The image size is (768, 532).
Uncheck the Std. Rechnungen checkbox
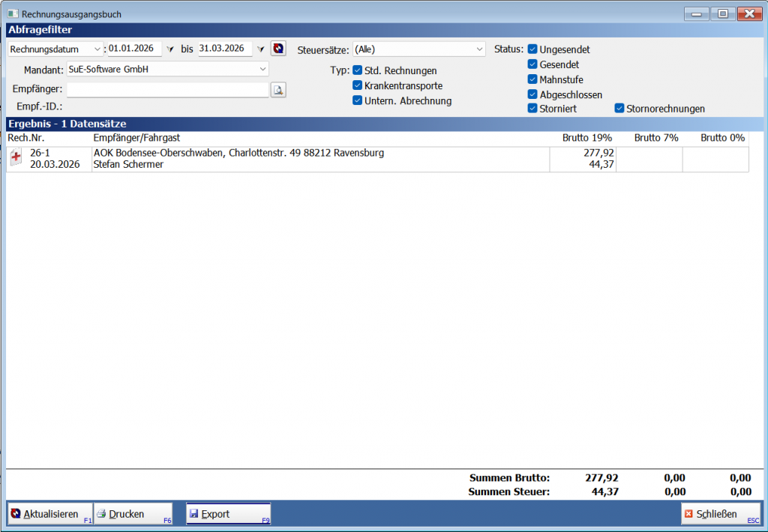(x=358, y=70)
